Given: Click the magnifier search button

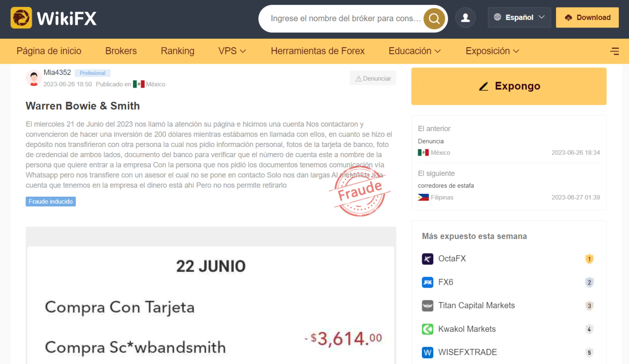Looking at the screenshot, I should 434,18.
